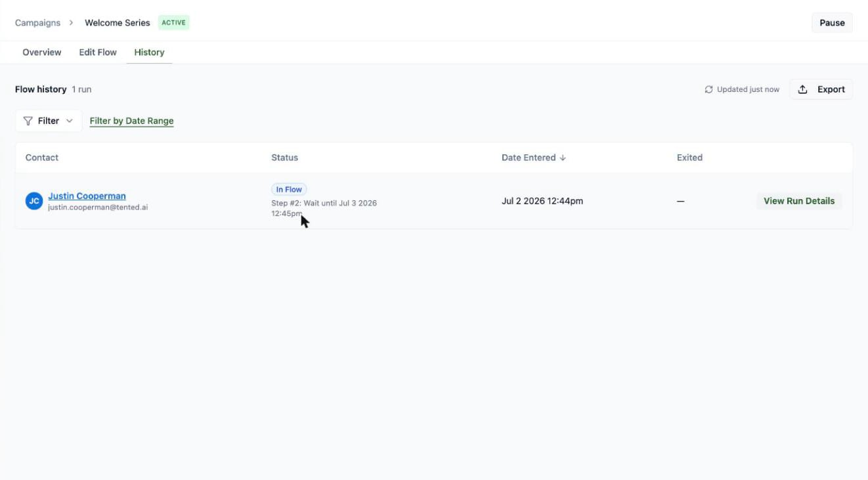Click the In Flow status badge
The width and height of the screenshot is (868, 480).
(x=289, y=189)
